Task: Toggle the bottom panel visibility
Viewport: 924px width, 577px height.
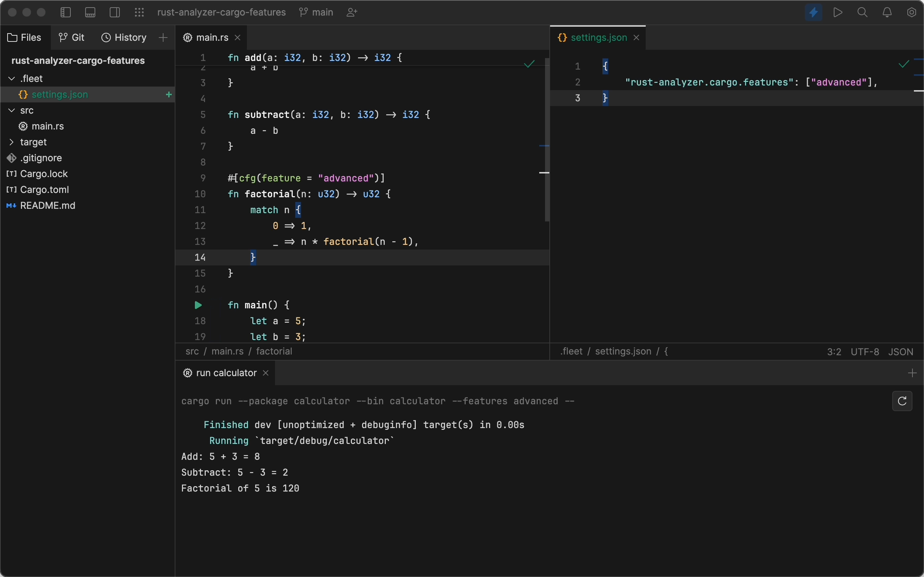Action: [90, 12]
